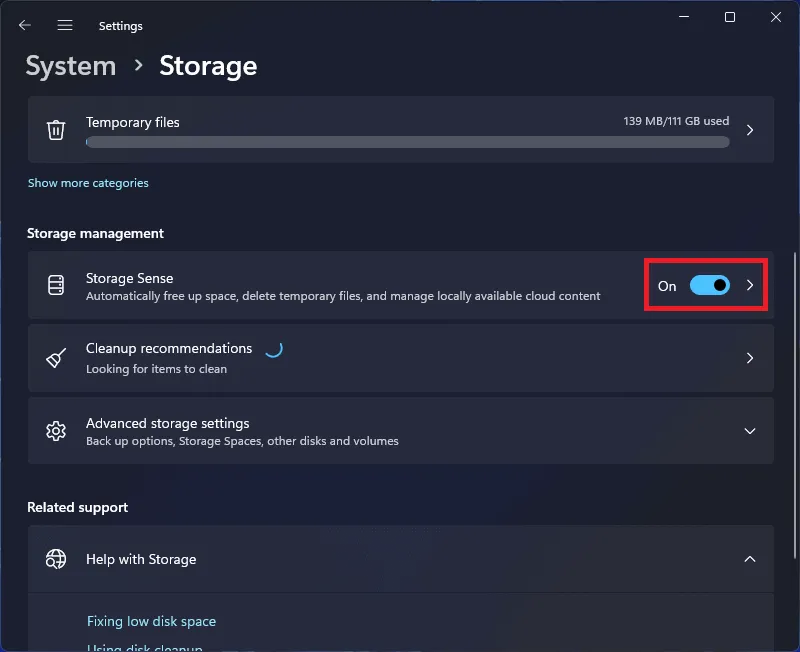Click the Storage Sense drive icon
Screen dimensions: 800x652
(56, 285)
